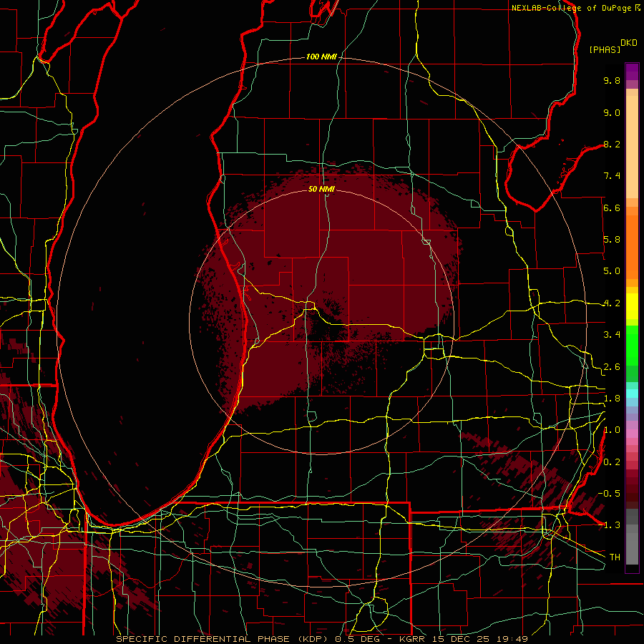Viewport: 644px width, 644px height.
Task: Click the purple top segment of color bar
Action: tap(632, 72)
